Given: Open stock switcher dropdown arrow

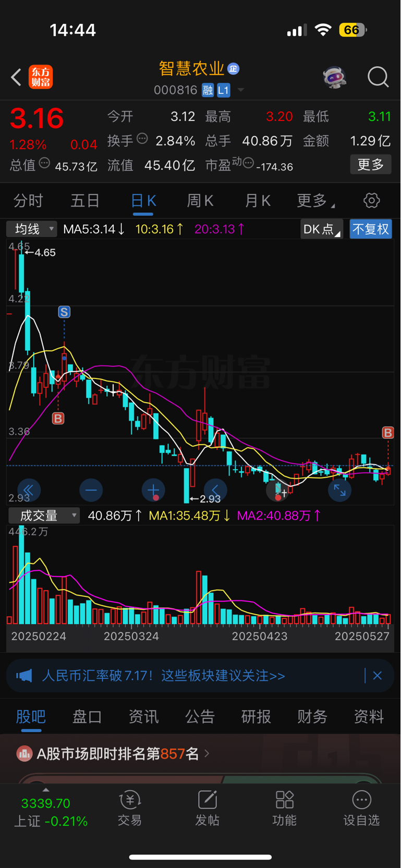Looking at the screenshot, I should click(240, 90).
